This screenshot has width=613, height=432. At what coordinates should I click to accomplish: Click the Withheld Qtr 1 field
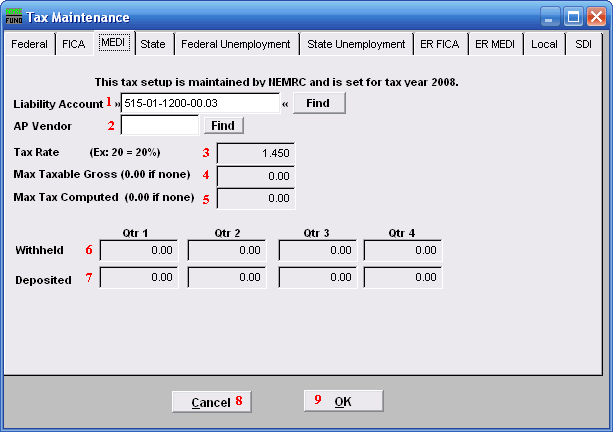[139, 250]
